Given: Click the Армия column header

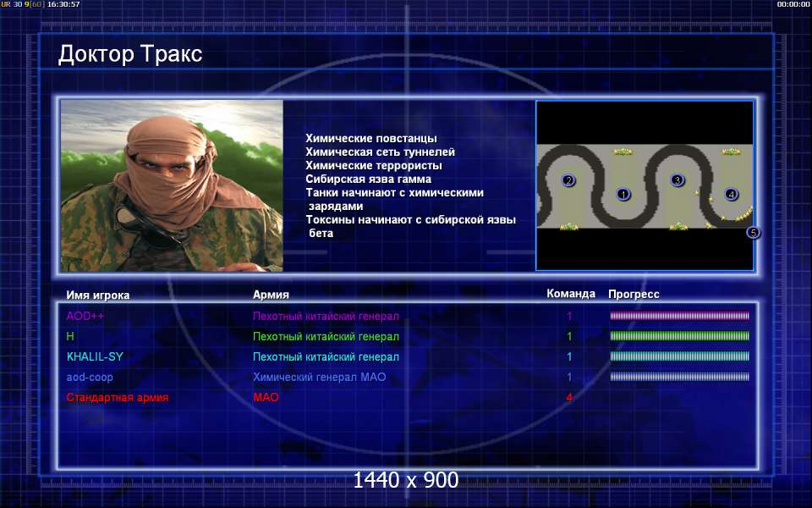Looking at the screenshot, I should (x=271, y=295).
